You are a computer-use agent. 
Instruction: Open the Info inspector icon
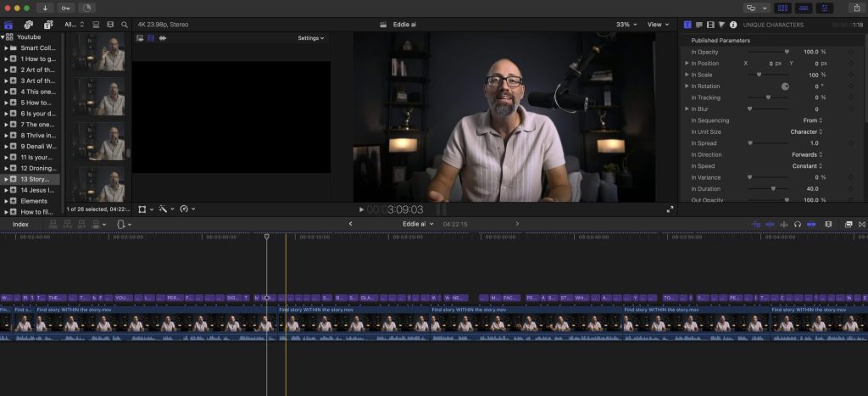[733, 25]
